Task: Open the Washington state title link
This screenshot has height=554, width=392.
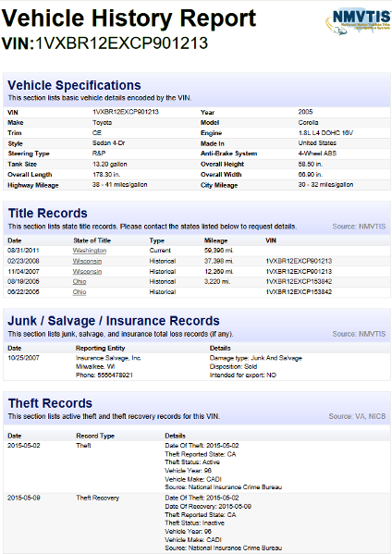Action: [90, 251]
